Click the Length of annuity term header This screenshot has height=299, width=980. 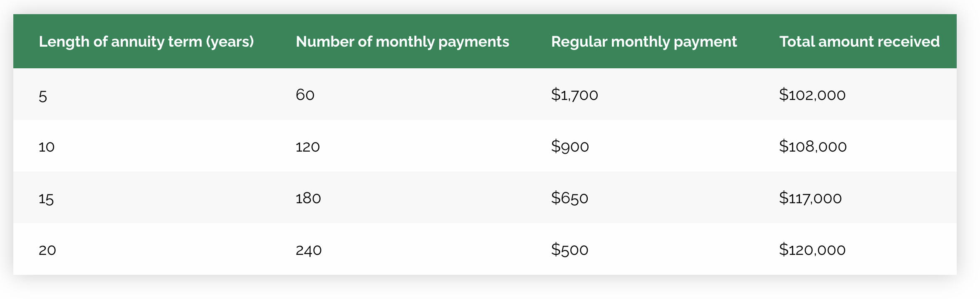146,42
